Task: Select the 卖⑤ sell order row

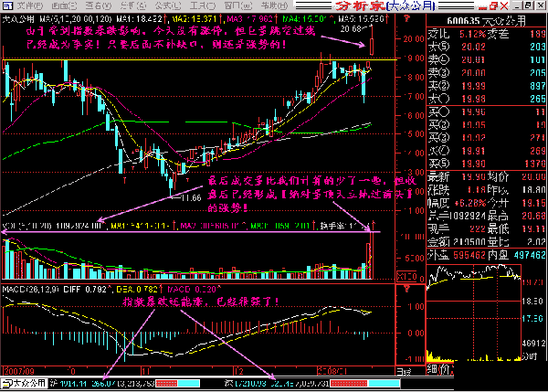Action: [486, 43]
